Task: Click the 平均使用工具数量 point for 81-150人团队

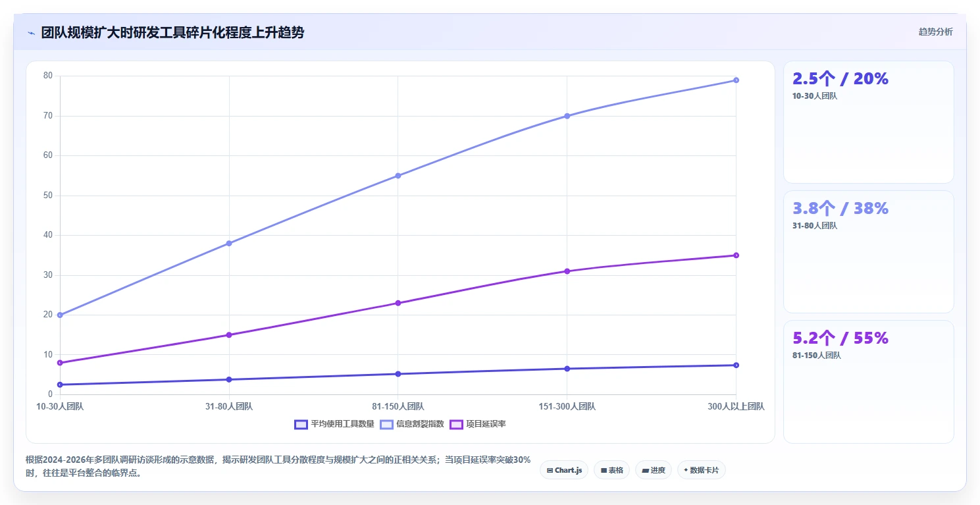Action: pyautogui.click(x=398, y=374)
